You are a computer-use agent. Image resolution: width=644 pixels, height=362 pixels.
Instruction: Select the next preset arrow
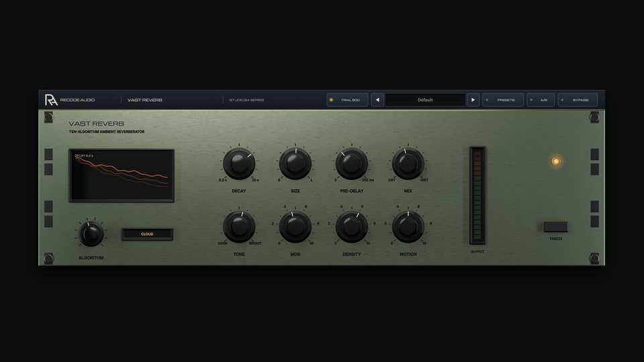point(473,100)
